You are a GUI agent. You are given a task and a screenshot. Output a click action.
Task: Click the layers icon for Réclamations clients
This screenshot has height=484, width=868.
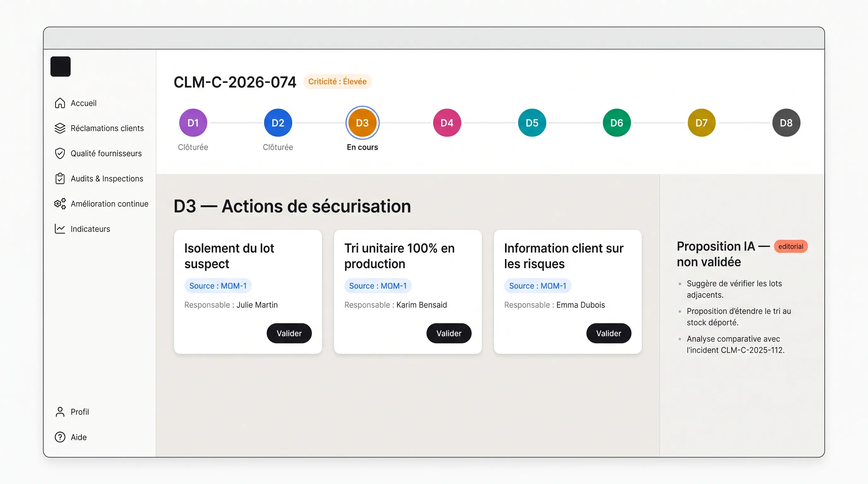60,128
